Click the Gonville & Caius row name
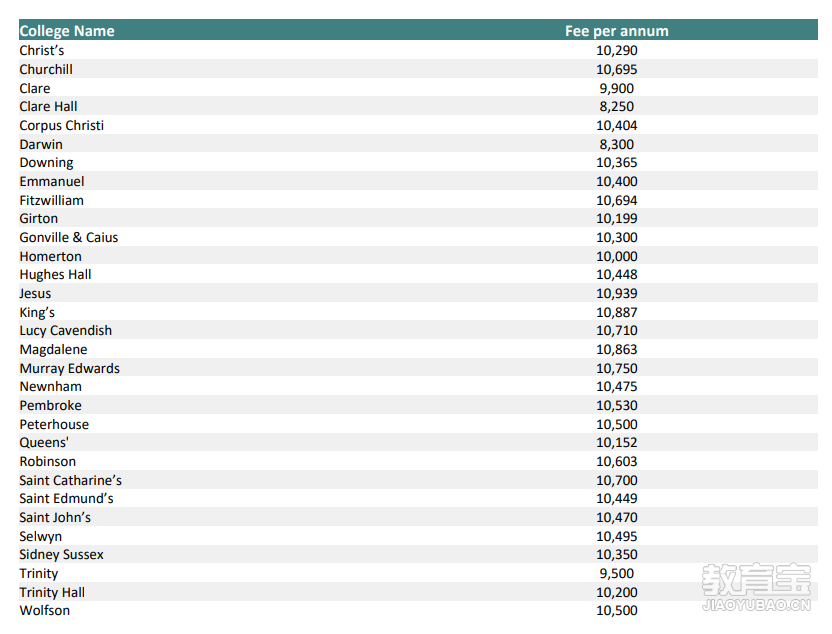Viewport: 832px width, 634px height. click(x=69, y=238)
